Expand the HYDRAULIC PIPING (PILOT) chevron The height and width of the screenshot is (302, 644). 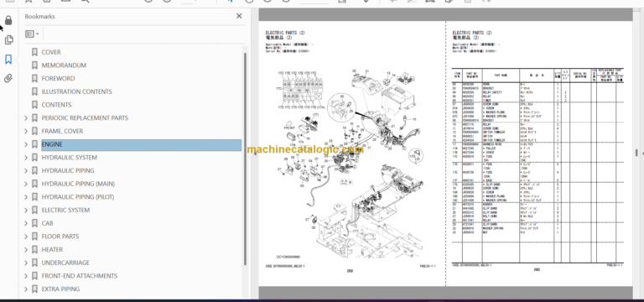(26, 197)
